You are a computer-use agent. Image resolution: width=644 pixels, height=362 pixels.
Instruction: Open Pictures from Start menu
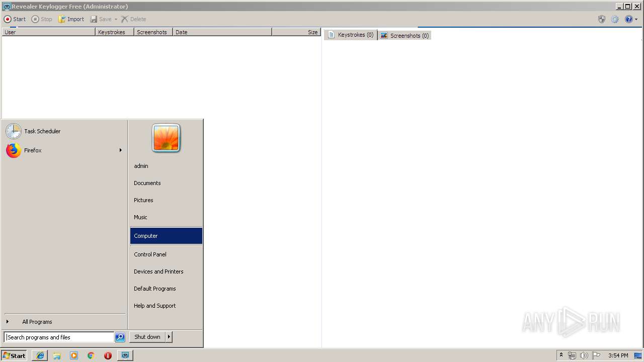pyautogui.click(x=166, y=200)
